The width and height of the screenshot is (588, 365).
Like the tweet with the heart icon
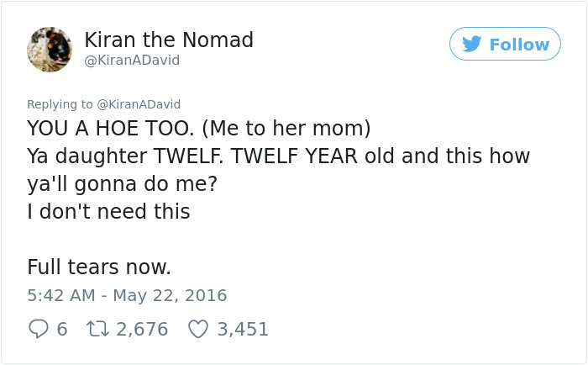click(197, 330)
